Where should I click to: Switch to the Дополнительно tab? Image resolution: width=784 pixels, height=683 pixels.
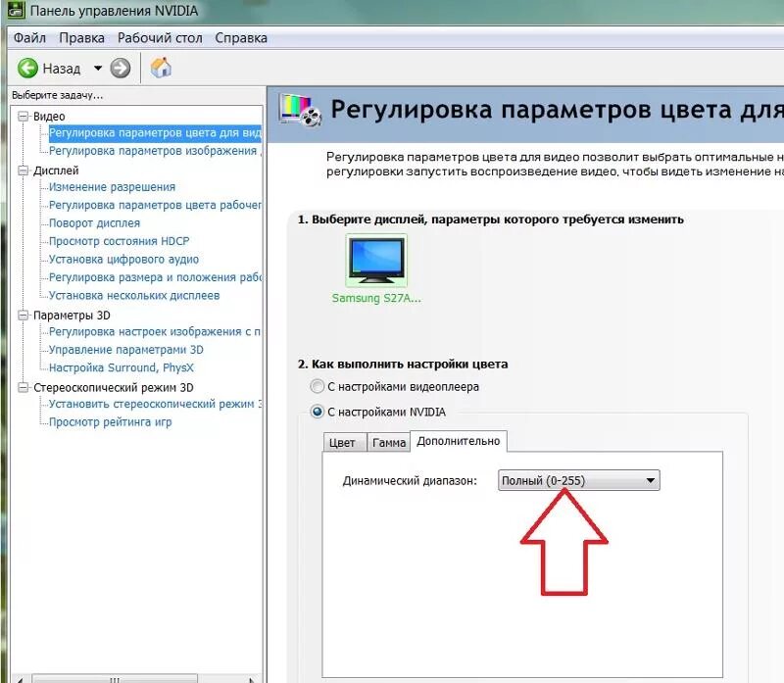click(459, 441)
